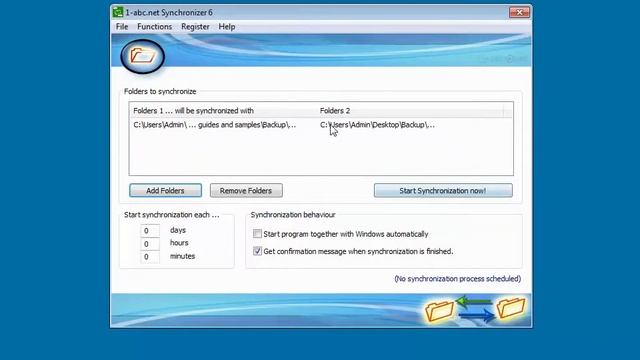The height and width of the screenshot is (360, 640).
Task: Uncheck Get confirmation message when synchronization finished
Action: point(257,251)
